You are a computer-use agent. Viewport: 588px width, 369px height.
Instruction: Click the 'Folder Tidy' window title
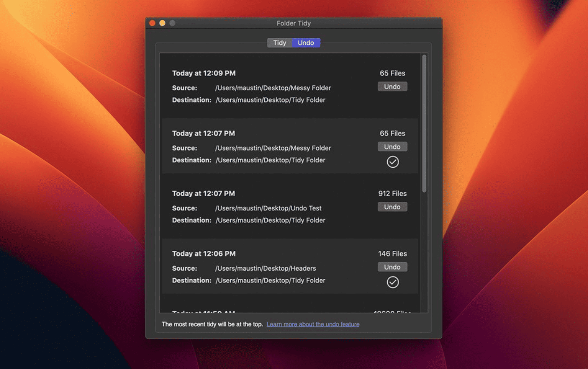[294, 23]
